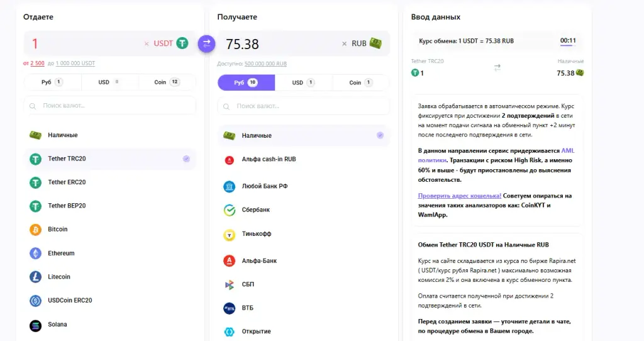Clear the RUB amount with the X

coord(344,43)
